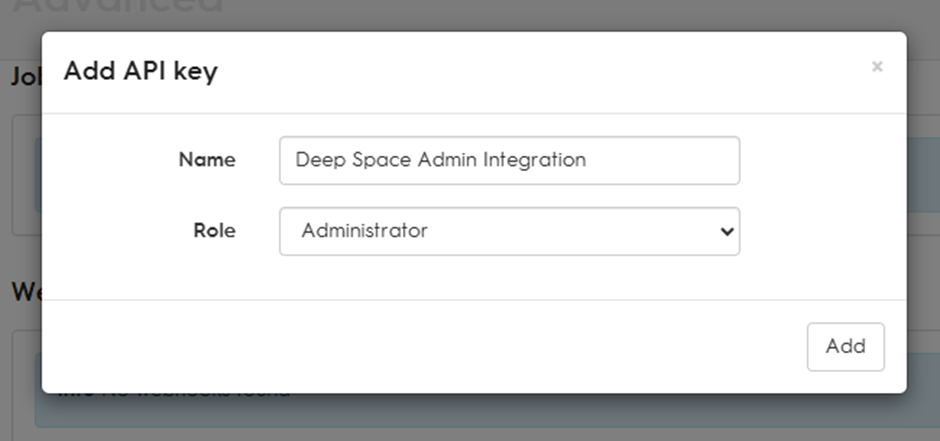The image size is (940, 441).
Task: Click the dimmed Advanced heading behind dialog
Action: [118, 7]
